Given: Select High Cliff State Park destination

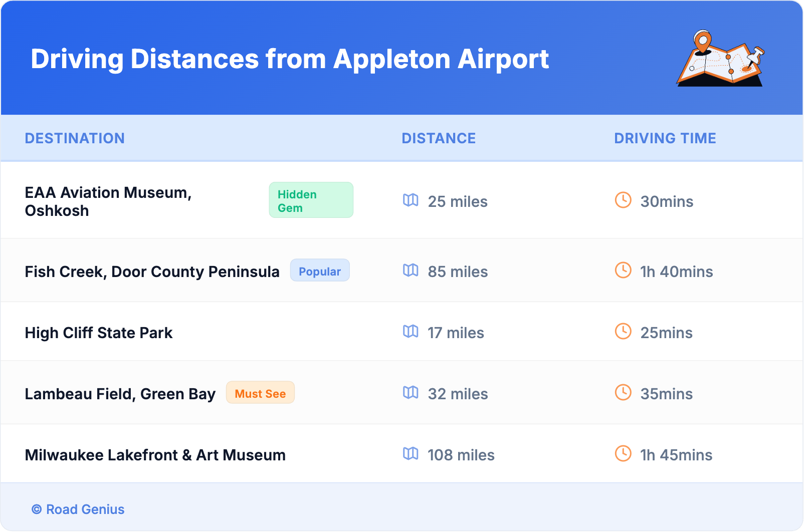Looking at the screenshot, I should pos(99,333).
